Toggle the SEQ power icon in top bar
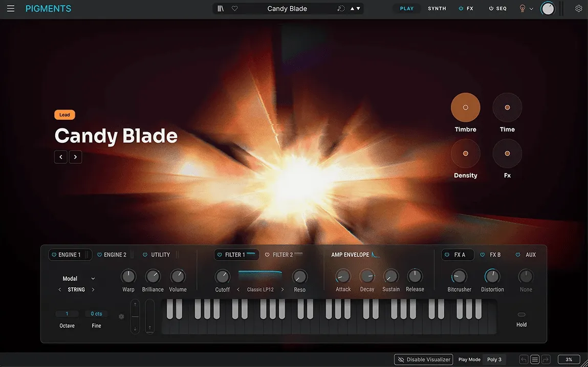 pos(491,8)
